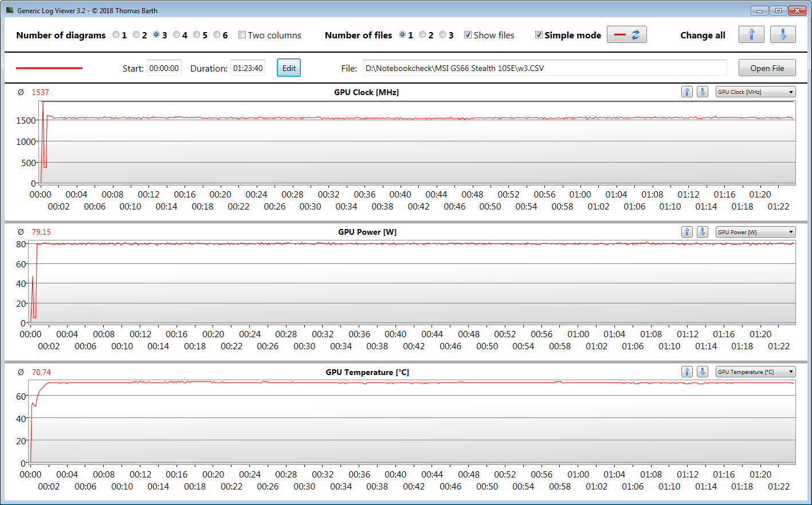Open the GPU Power [W] dropdown
This screenshot has width=812, height=505.
755,232
